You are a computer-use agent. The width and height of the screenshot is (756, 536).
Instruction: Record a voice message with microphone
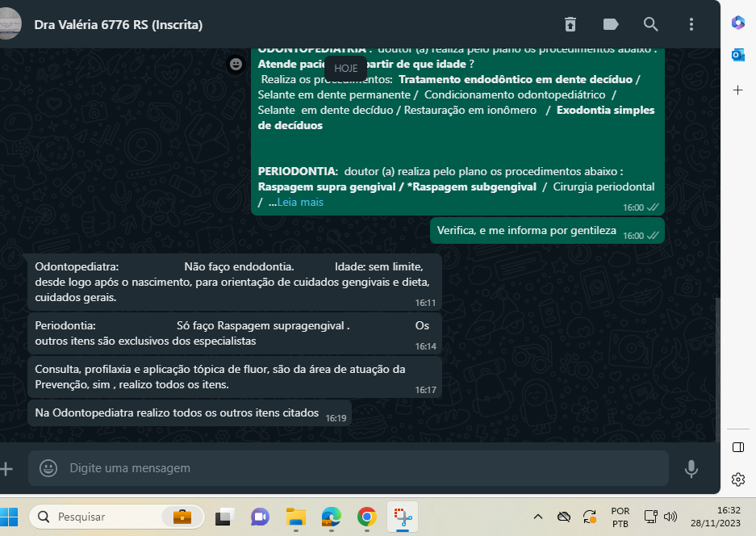click(x=691, y=468)
